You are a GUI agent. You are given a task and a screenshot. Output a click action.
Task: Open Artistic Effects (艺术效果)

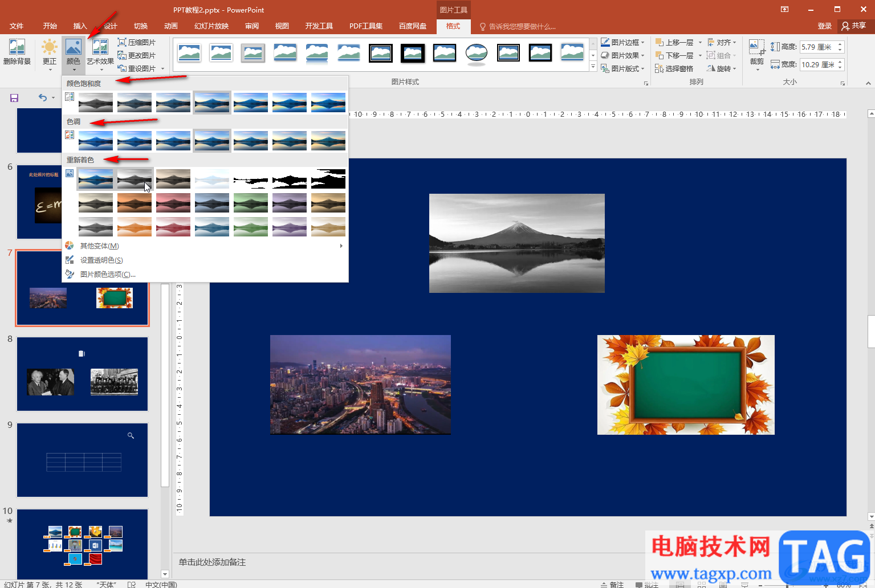tap(100, 54)
